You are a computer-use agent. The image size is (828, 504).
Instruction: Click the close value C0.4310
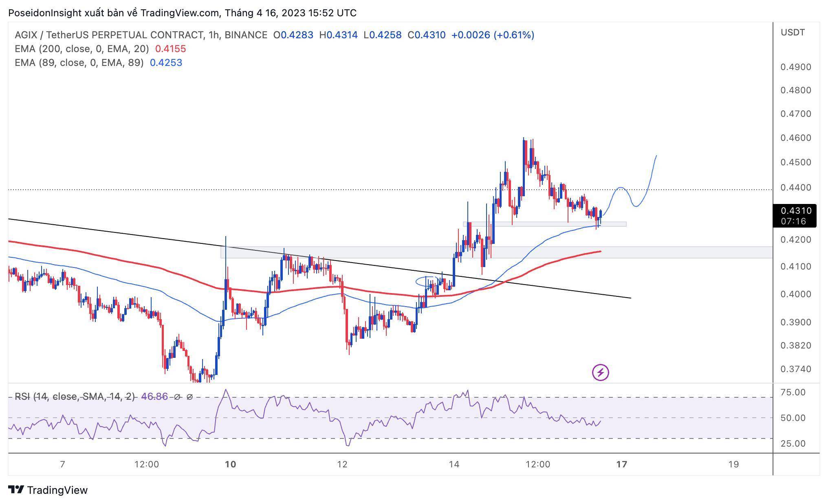(x=427, y=35)
